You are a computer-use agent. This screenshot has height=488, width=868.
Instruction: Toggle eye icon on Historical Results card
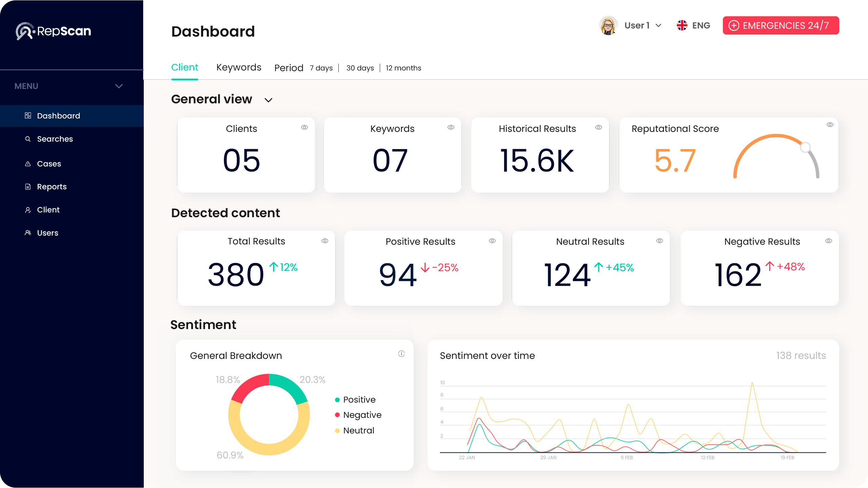click(599, 127)
